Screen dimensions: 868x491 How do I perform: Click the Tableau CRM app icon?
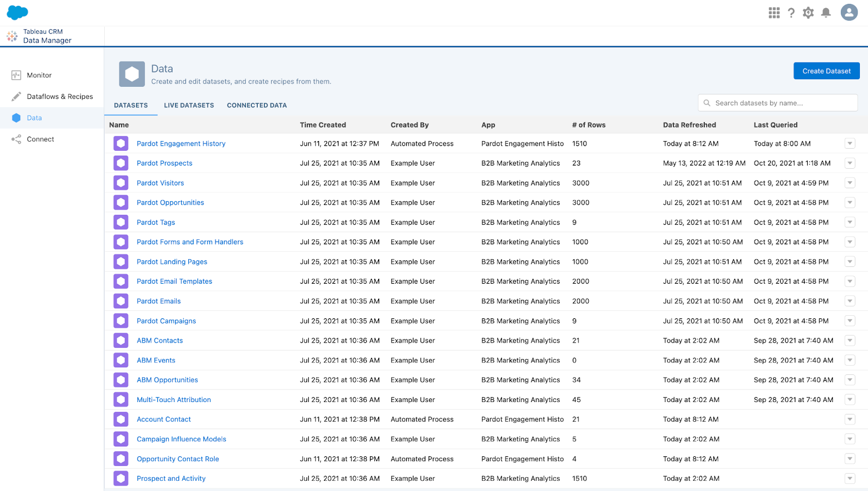pos(12,36)
